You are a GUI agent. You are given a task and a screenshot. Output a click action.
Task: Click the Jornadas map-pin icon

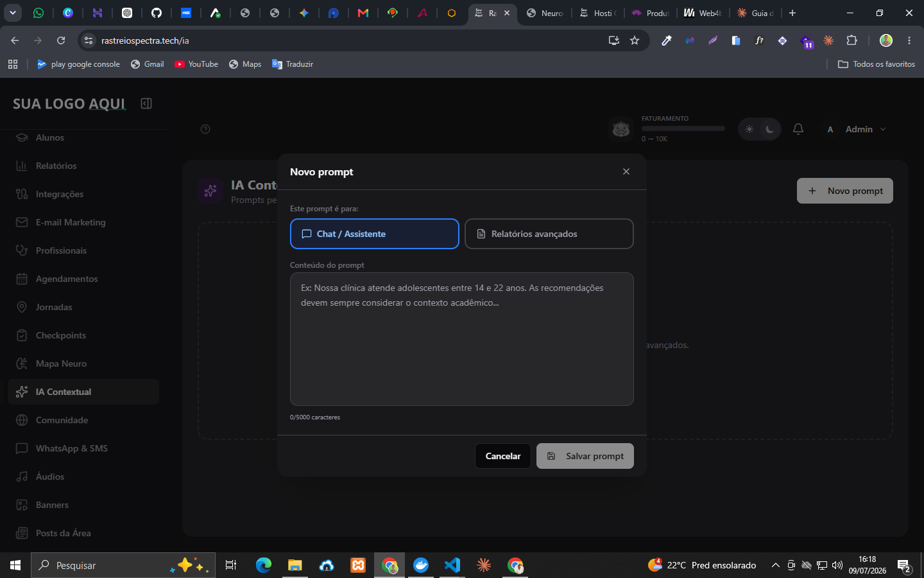click(x=22, y=307)
